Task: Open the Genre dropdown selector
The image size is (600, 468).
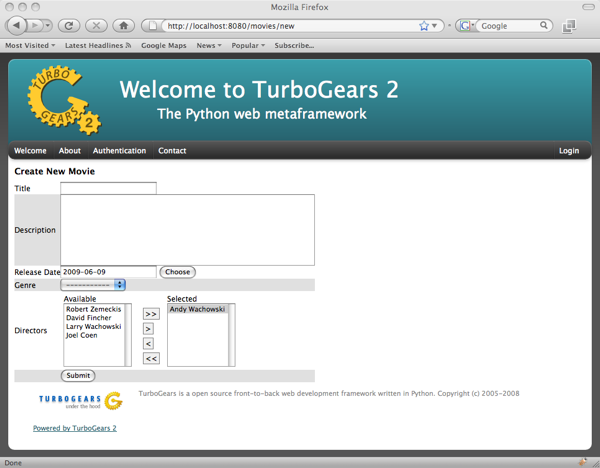Action: 93,285
